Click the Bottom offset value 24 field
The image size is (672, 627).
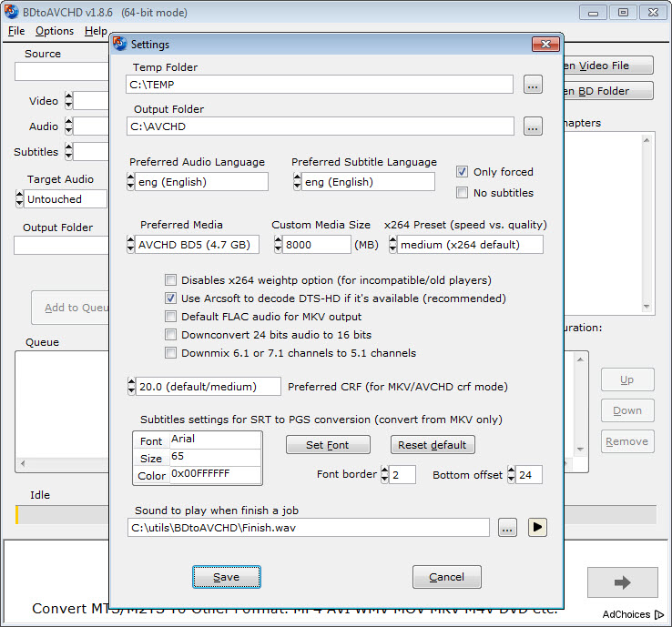[529, 474]
